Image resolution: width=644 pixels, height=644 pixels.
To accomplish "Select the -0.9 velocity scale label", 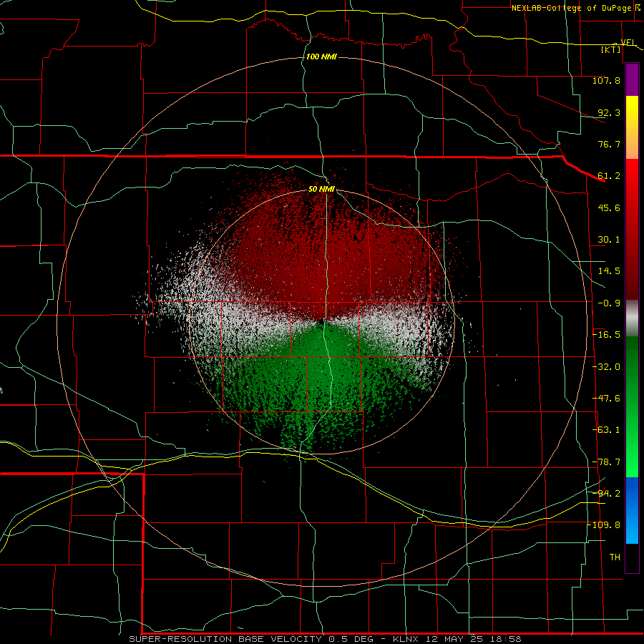I will (x=609, y=303).
